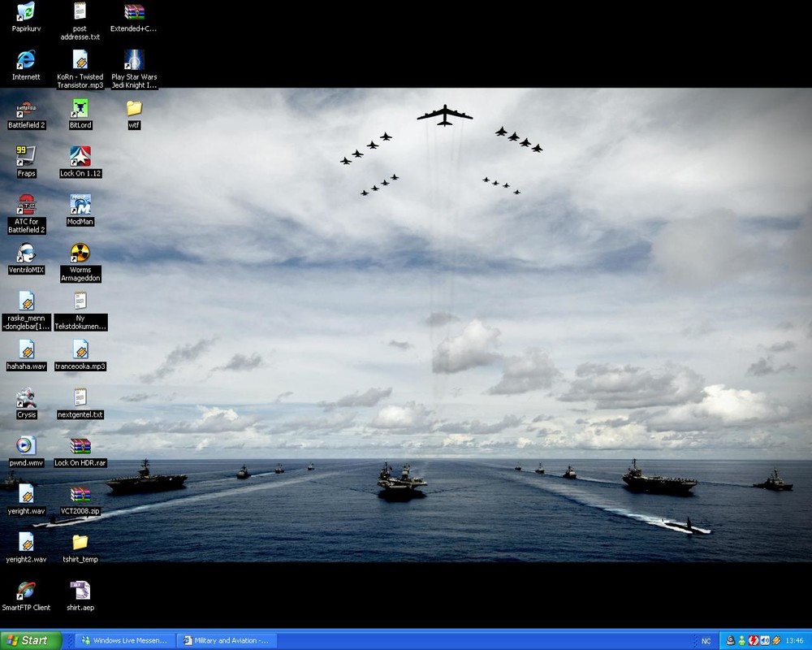The image size is (812, 650).
Task: Click the Fraps desktop icon
Action: click(x=26, y=157)
